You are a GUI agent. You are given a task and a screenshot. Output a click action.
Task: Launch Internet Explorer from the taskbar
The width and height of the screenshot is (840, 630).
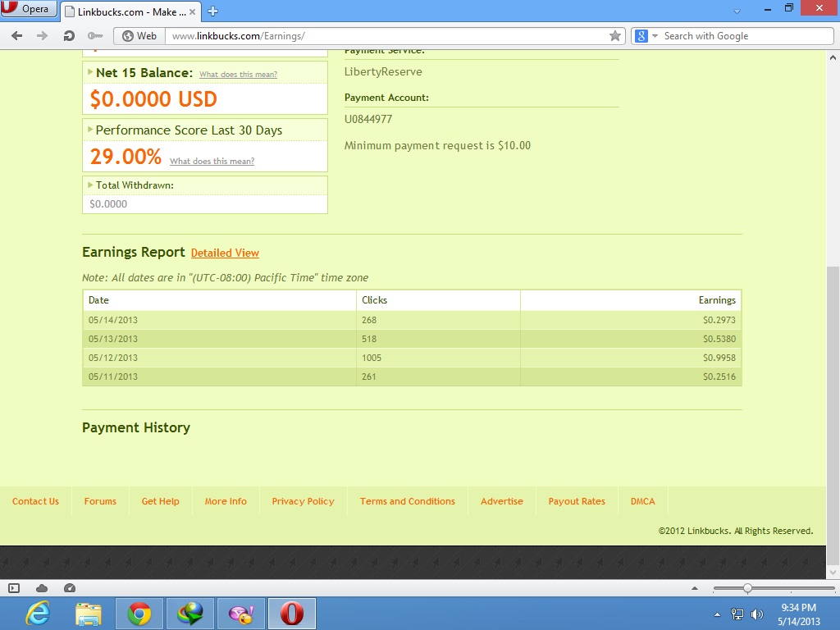click(38, 614)
